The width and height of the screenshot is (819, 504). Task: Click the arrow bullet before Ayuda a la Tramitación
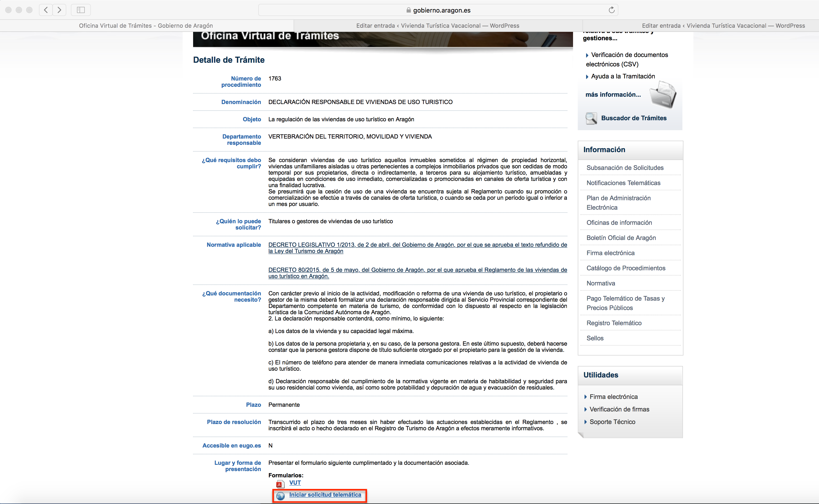(x=587, y=77)
